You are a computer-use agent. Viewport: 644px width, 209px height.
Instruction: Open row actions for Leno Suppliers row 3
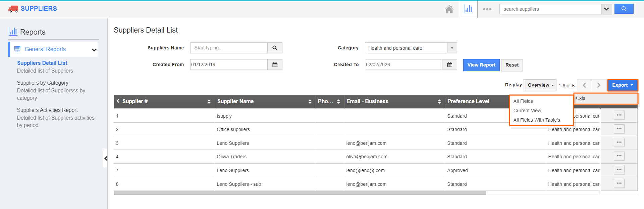click(x=619, y=142)
